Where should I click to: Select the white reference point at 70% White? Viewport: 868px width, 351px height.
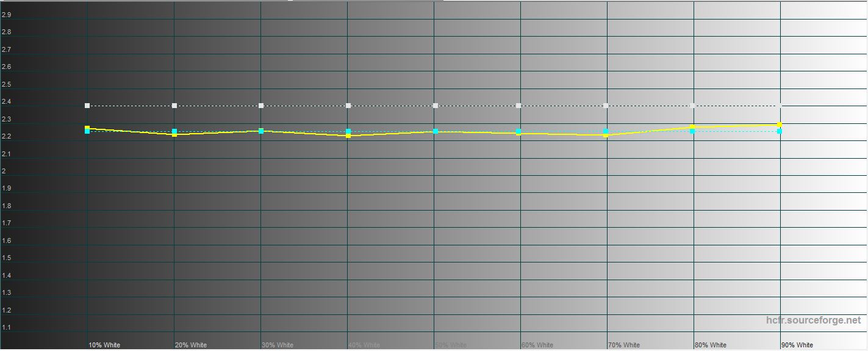606,106
